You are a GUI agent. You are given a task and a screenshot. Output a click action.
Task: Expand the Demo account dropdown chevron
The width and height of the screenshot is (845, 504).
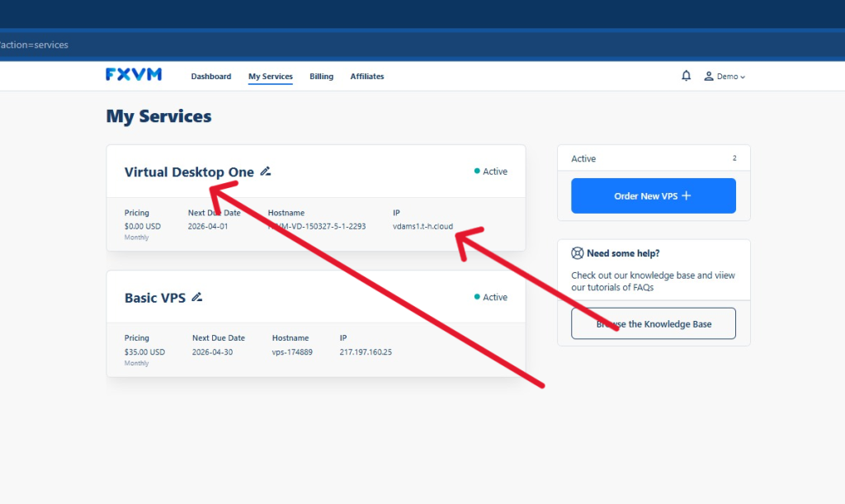pos(743,77)
